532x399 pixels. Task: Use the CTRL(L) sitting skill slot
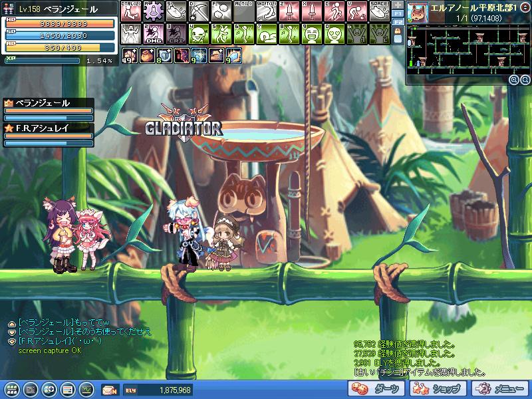(131, 11)
